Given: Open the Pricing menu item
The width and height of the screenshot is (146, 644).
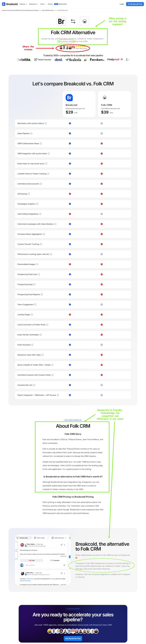Looking at the screenshot, I should [50, 4].
